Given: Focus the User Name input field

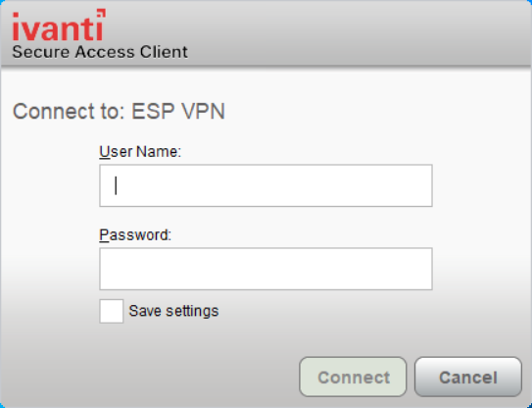Looking at the screenshot, I should pos(266,185).
